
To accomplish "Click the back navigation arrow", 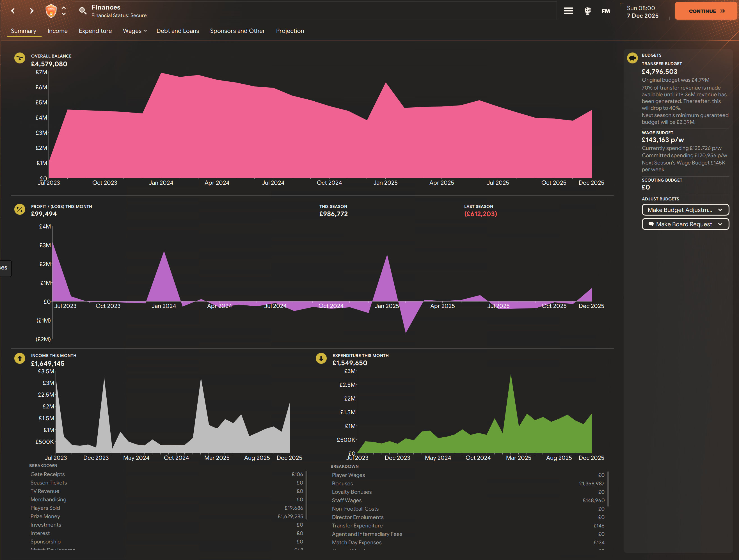I will pyautogui.click(x=13, y=11).
